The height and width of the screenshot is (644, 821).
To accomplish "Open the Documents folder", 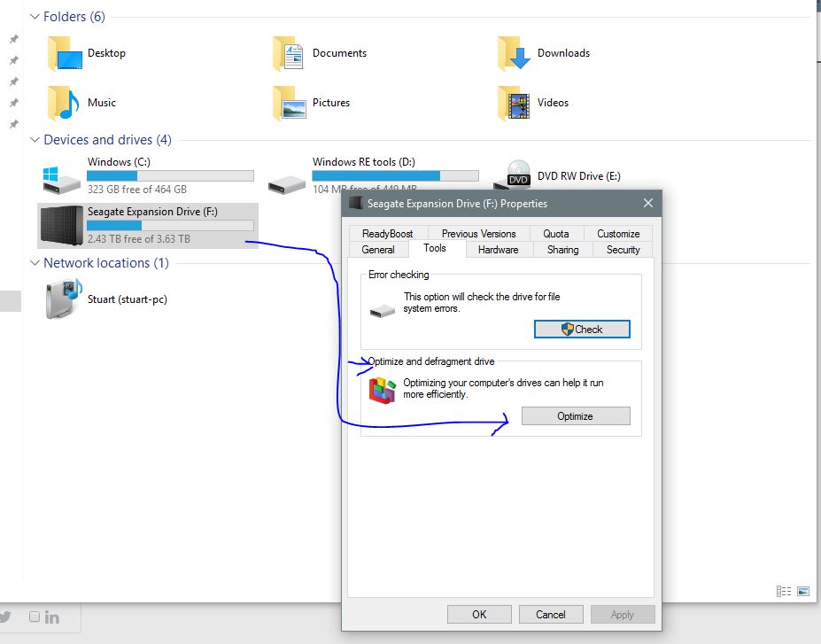I will point(339,53).
